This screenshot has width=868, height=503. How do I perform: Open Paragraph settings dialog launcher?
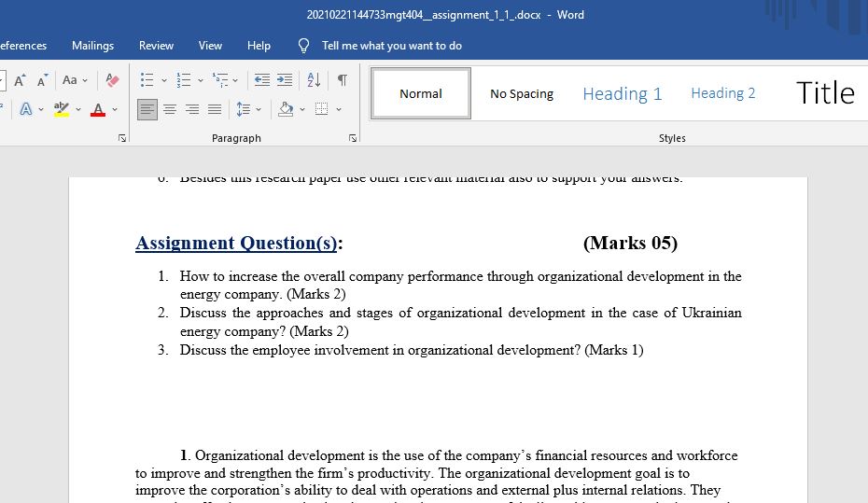pyautogui.click(x=353, y=138)
